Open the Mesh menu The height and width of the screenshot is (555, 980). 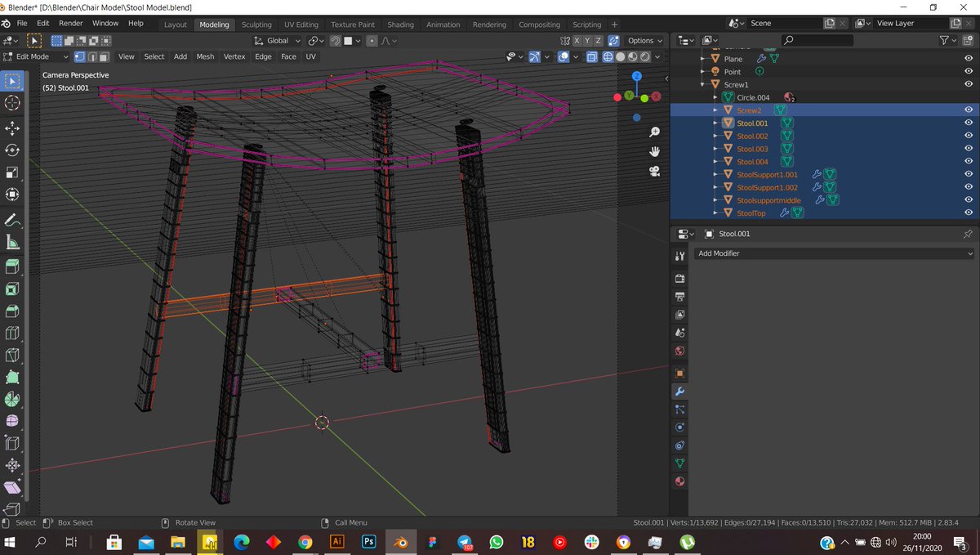click(x=205, y=56)
